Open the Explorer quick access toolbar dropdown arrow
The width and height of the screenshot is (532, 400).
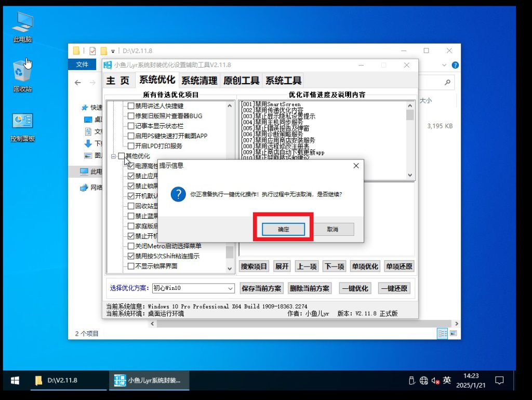(113, 51)
